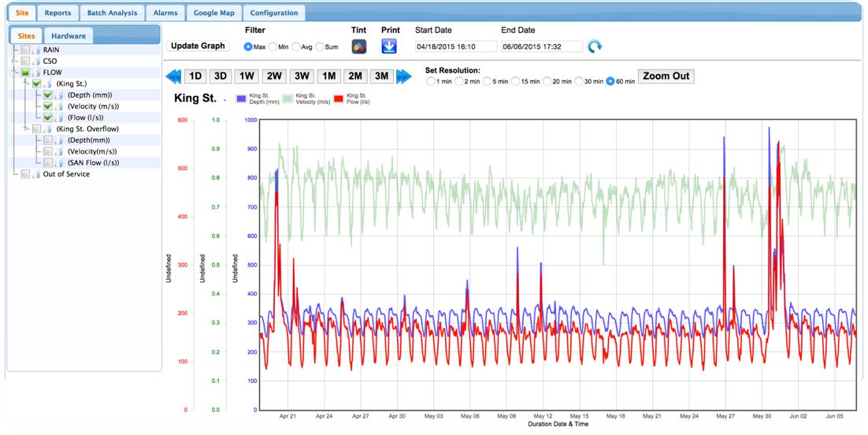This screenshot has width=868, height=435.
Task: Tick the RAIN checkbox
Action: click(x=25, y=50)
